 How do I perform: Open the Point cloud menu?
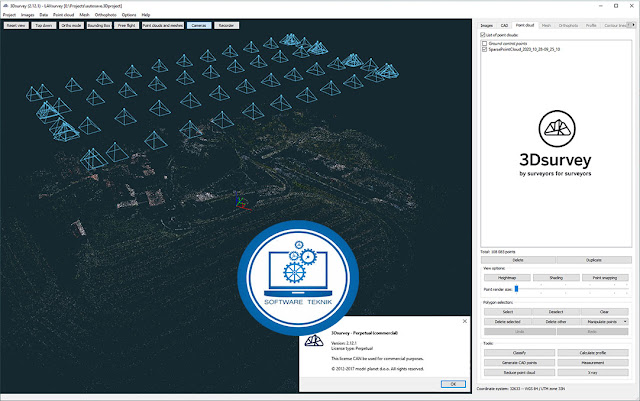[x=64, y=15]
